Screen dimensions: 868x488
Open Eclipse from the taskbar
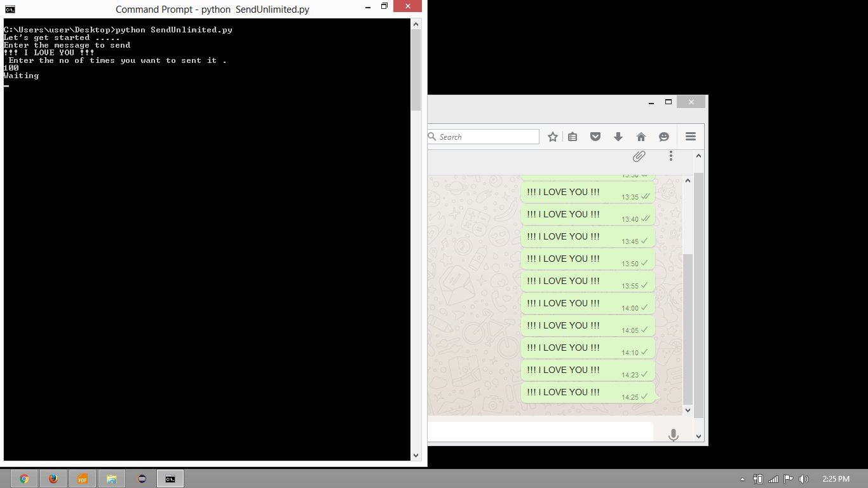141,479
